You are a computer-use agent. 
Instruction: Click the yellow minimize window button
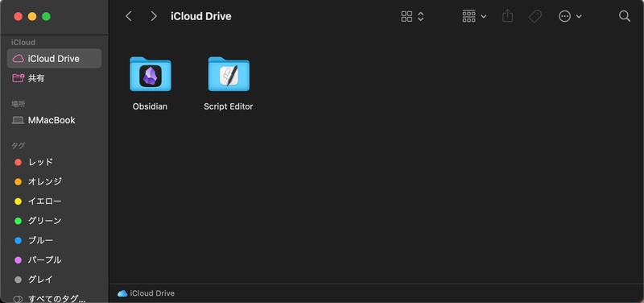[32, 16]
